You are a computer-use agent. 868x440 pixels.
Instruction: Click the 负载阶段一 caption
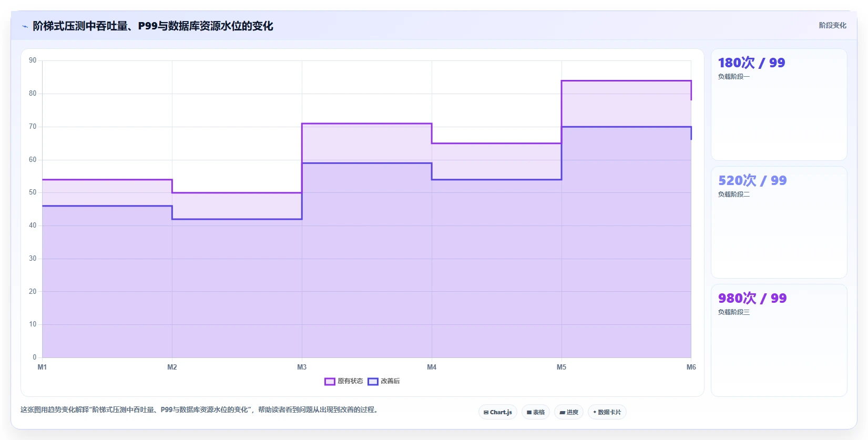click(x=734, y=77)
